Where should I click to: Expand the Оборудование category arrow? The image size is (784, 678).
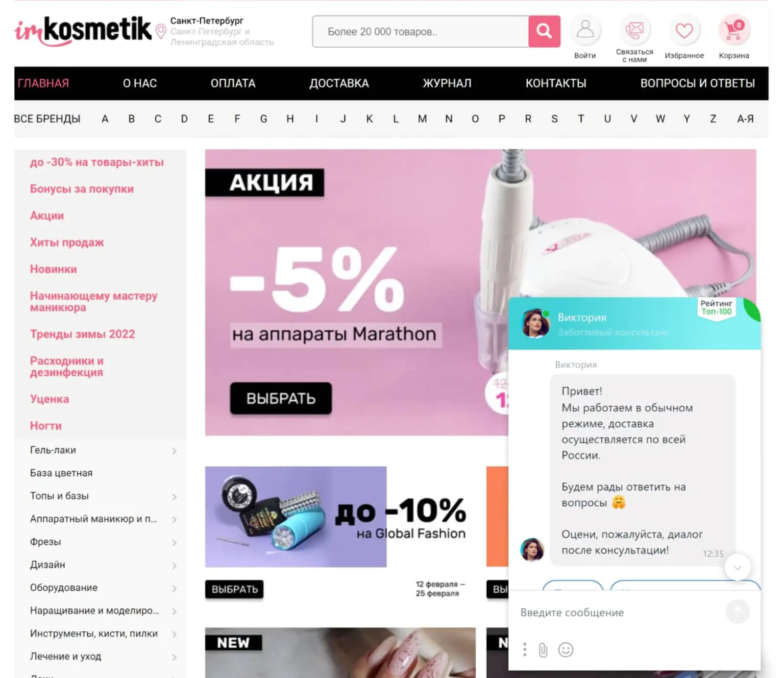(x=174, y=588)
